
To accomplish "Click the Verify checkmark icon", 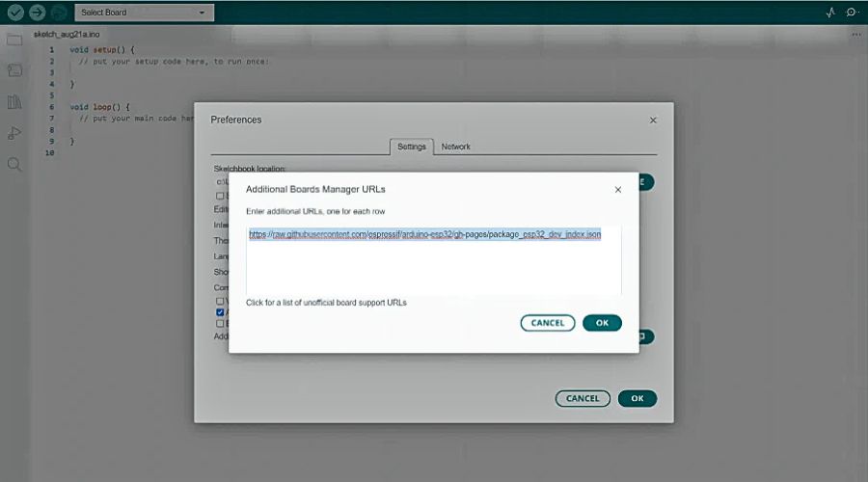I will (15, 13).
